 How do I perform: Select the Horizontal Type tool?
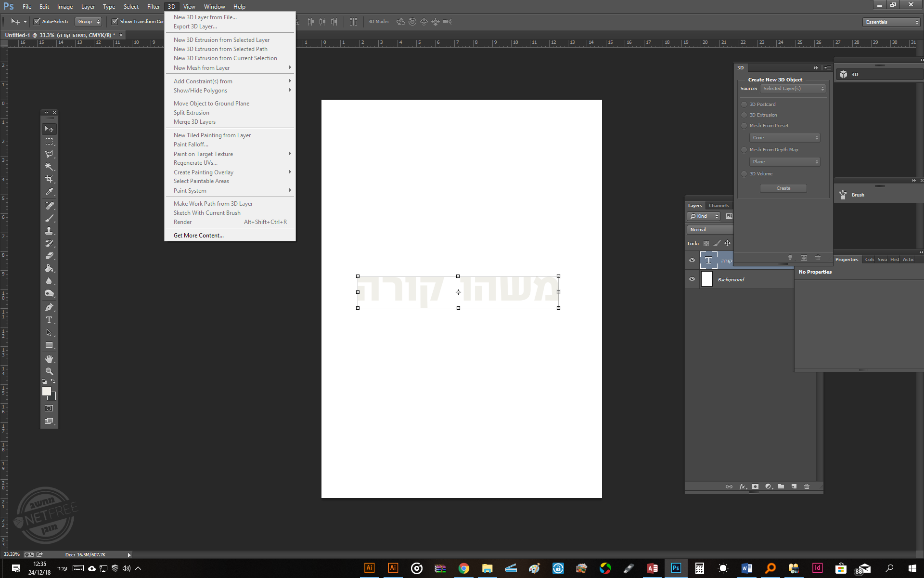point(49,320)
